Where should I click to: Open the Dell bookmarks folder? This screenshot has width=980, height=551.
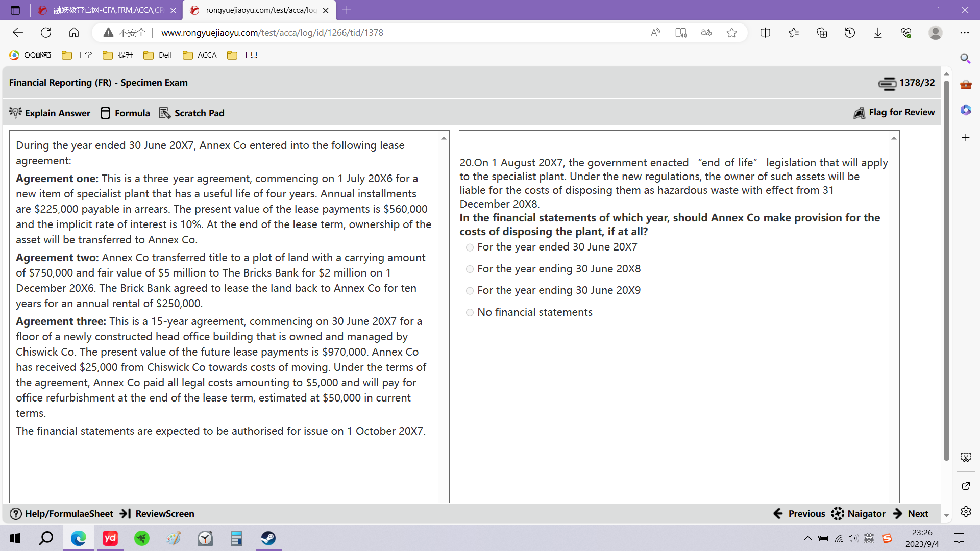point(158,55)
